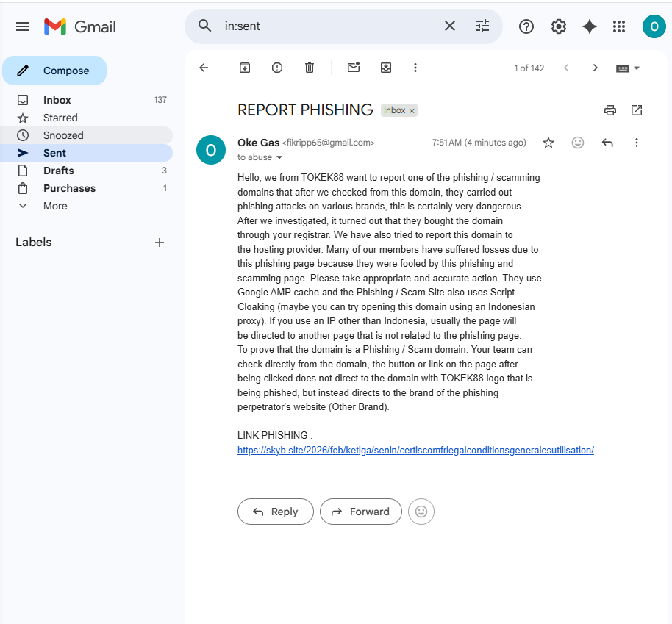672x624 pixels.
Task: Click the Move to inbox icon
Action: 386,68
